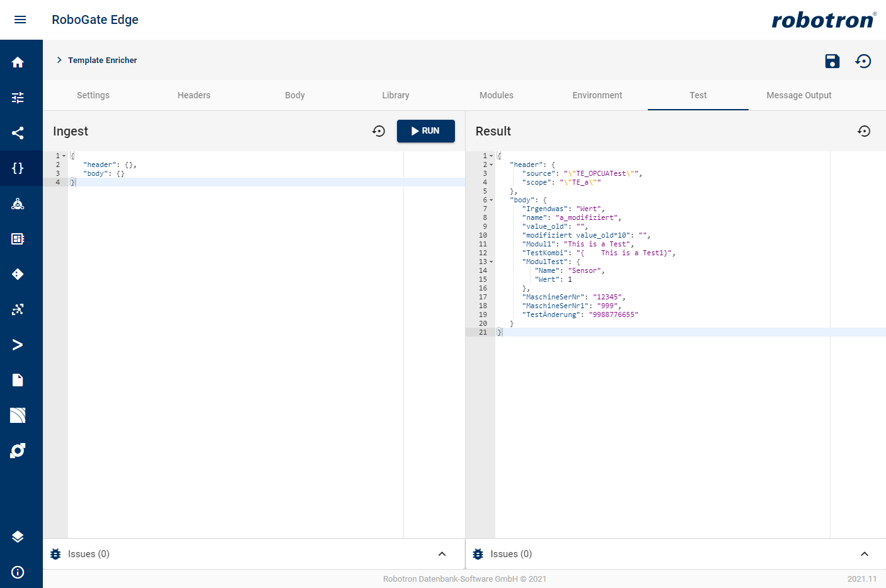Select the Modules tab
Image resolution: width=886 pixels, height=588 pixels.
(x=497, y=95)
